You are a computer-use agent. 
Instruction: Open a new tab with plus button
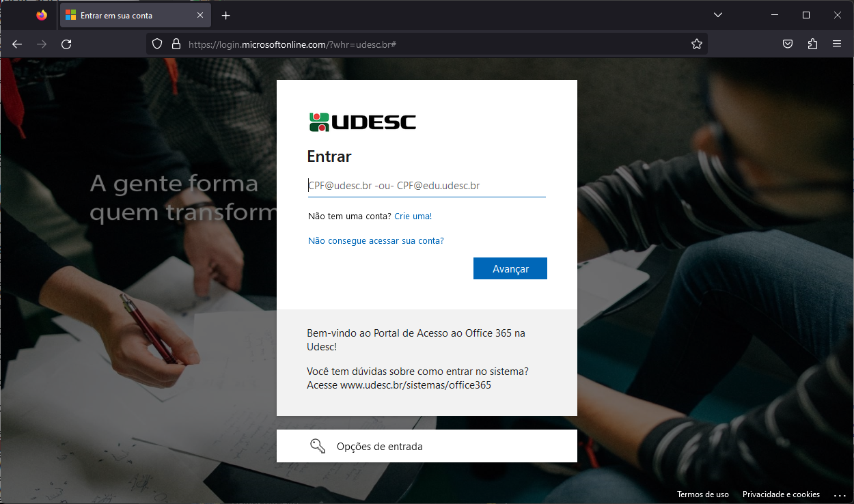point(226,15)
